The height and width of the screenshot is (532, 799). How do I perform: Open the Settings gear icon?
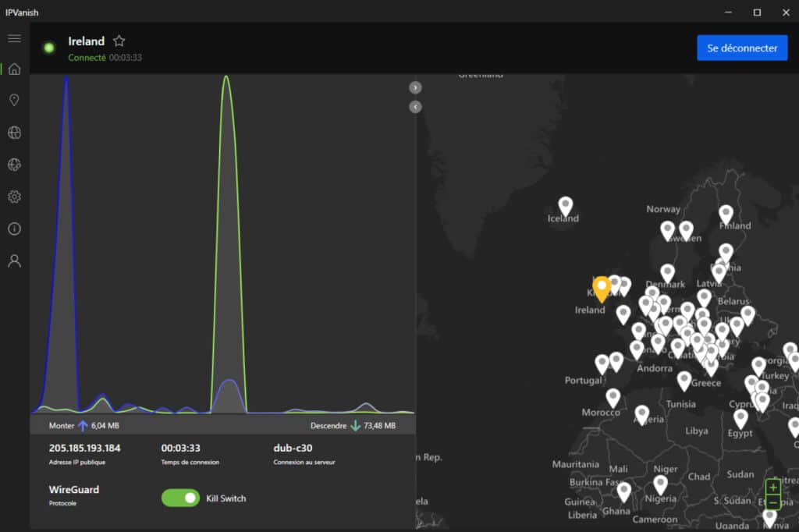pos(14,197)
